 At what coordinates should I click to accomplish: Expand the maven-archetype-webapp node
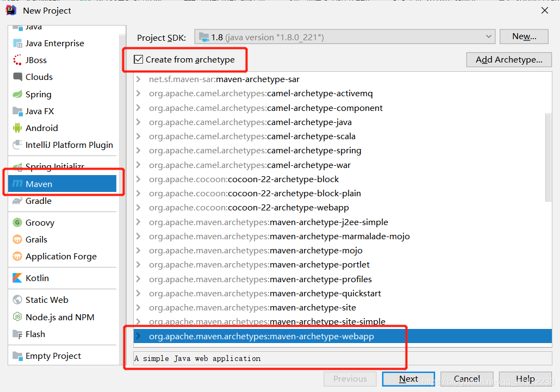coord(139,336)
